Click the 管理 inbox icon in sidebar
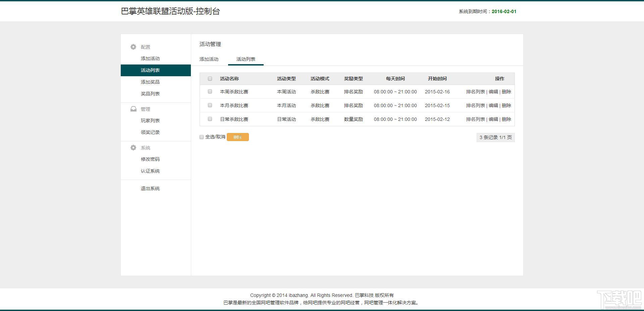Viewport: 644px width, 311px height. [133, 109]
